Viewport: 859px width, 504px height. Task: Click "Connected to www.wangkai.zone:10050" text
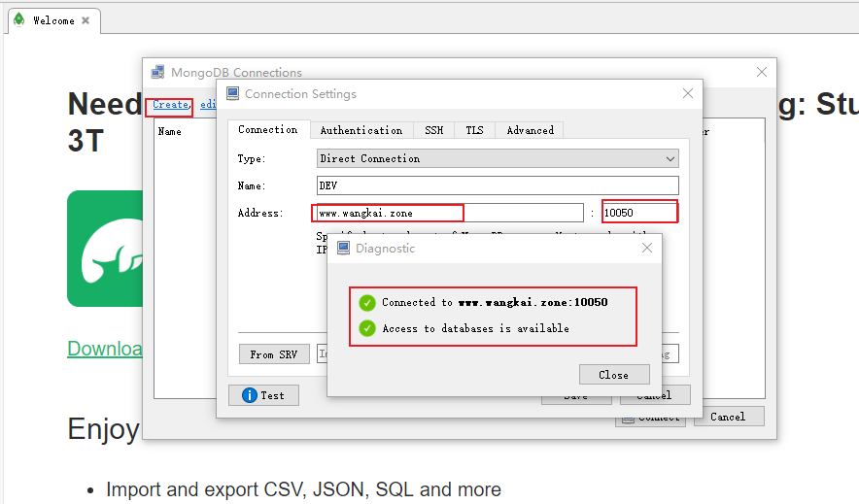pos(495,302)
